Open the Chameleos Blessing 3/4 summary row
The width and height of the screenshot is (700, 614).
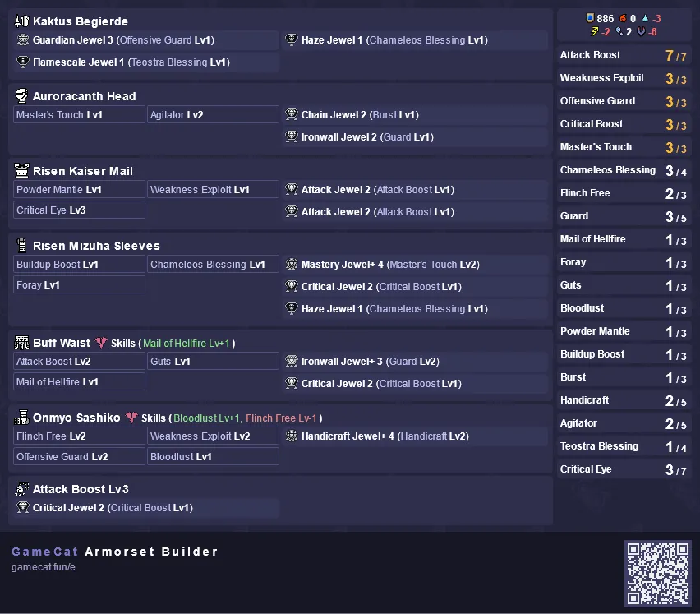click(624, 170)
